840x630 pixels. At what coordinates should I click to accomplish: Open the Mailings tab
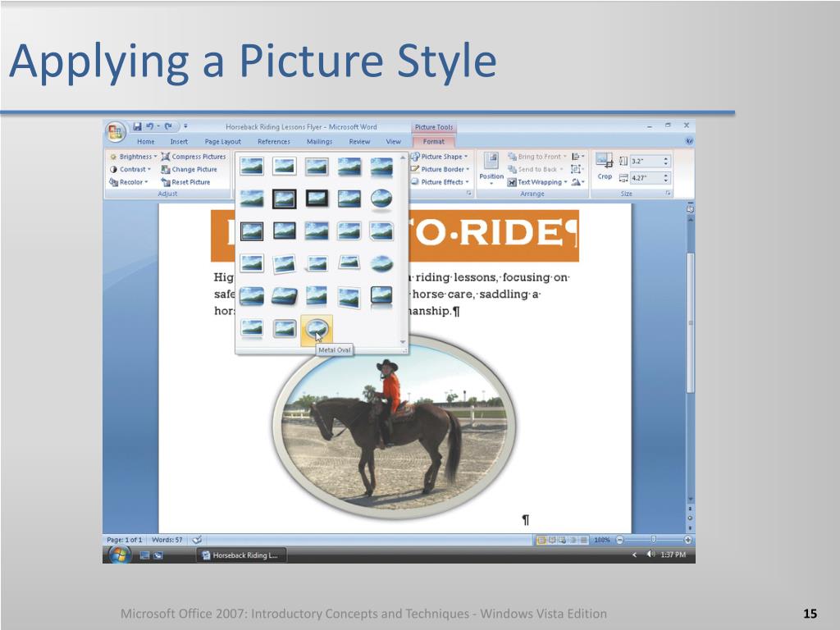(319, 141)
